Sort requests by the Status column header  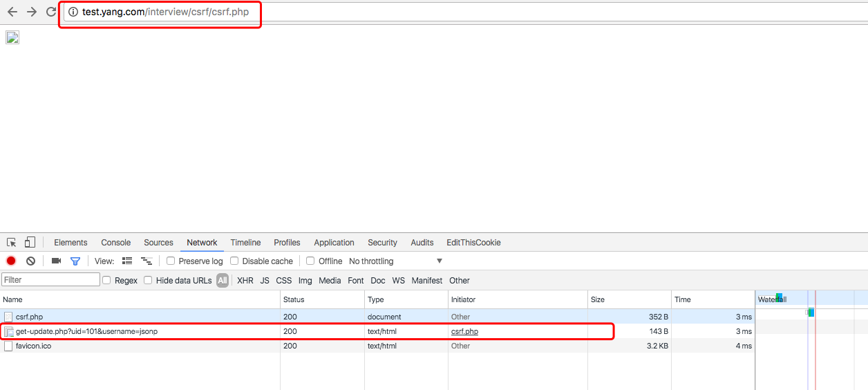click(x=294, y=299)
